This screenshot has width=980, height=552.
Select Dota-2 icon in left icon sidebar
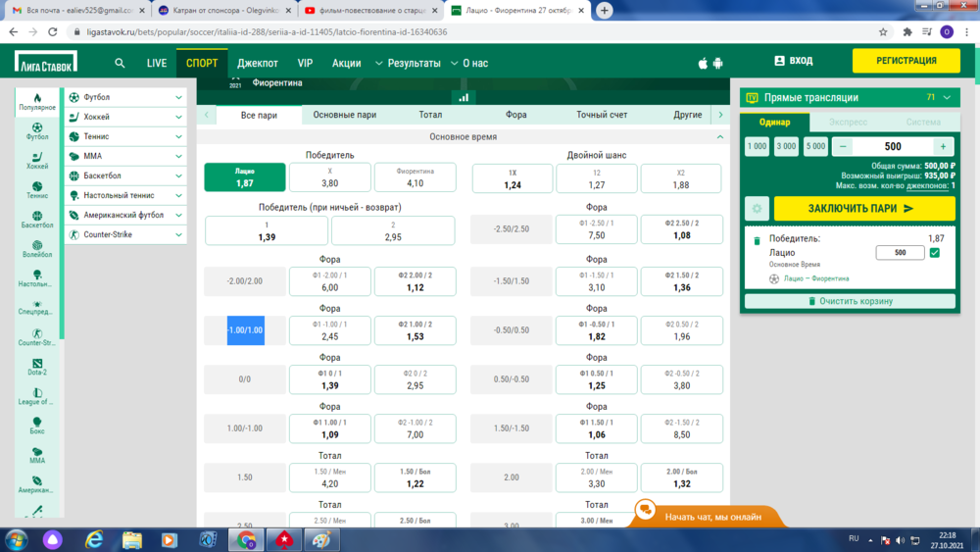tap(37, 367)
